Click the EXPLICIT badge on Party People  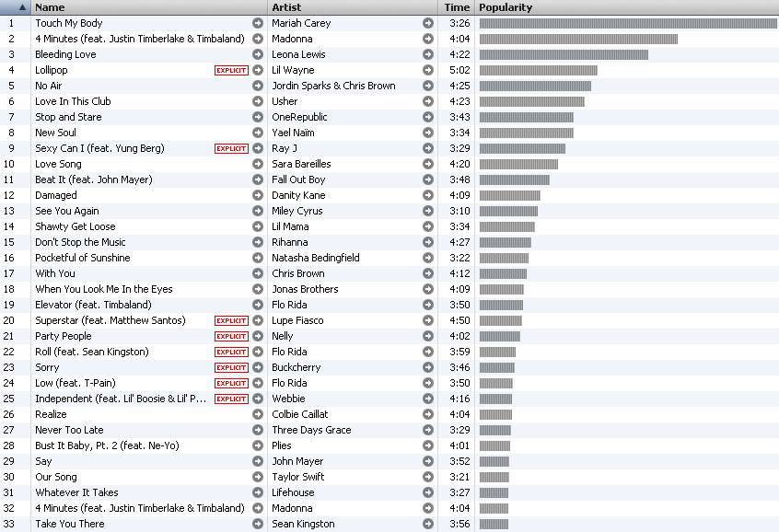(x=231, y=336)
